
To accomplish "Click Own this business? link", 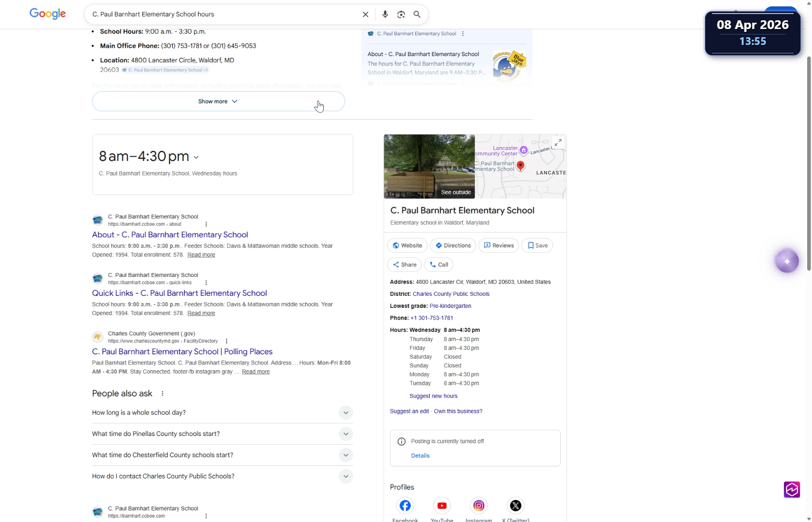I will coord(458,411).
